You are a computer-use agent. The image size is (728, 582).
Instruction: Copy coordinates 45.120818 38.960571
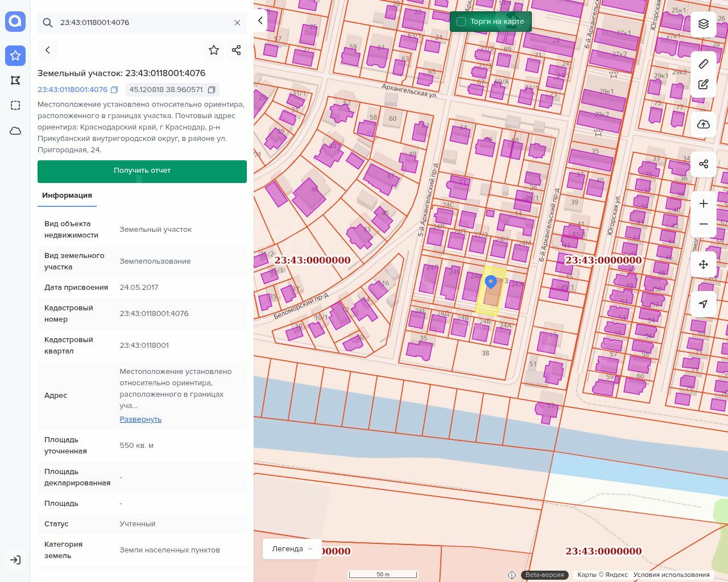coord(212,90)
